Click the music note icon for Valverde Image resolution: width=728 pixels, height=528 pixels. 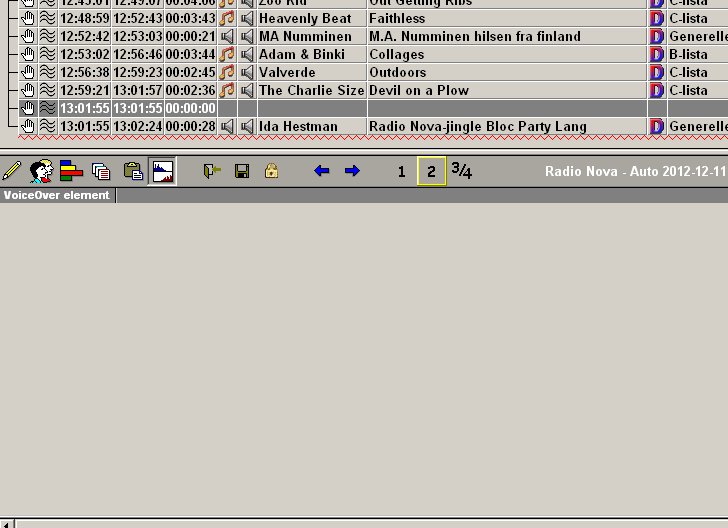pos(227,72)
